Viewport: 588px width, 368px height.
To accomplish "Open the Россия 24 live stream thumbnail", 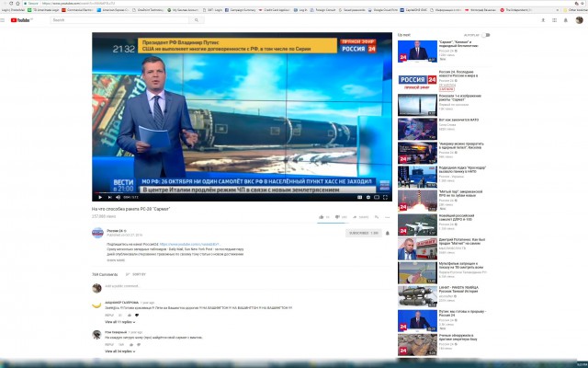I will pyautogui.click(x=417, y=81).
